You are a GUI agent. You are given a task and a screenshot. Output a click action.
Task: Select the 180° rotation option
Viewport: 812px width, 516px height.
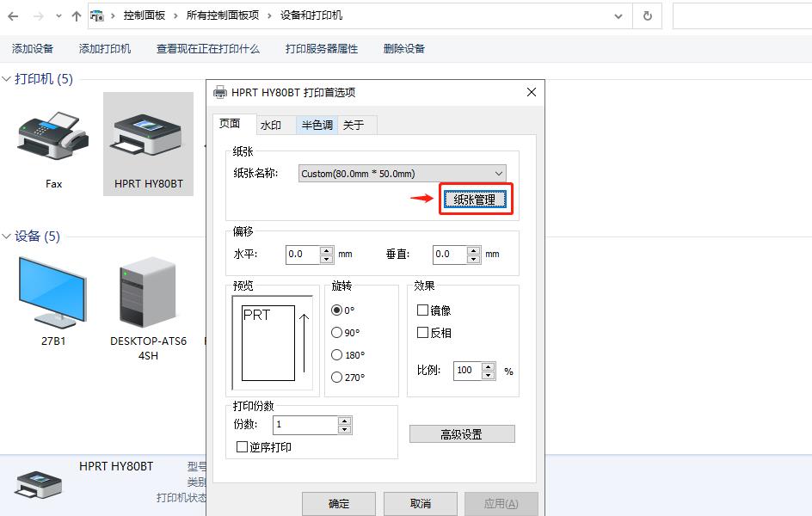336,354
